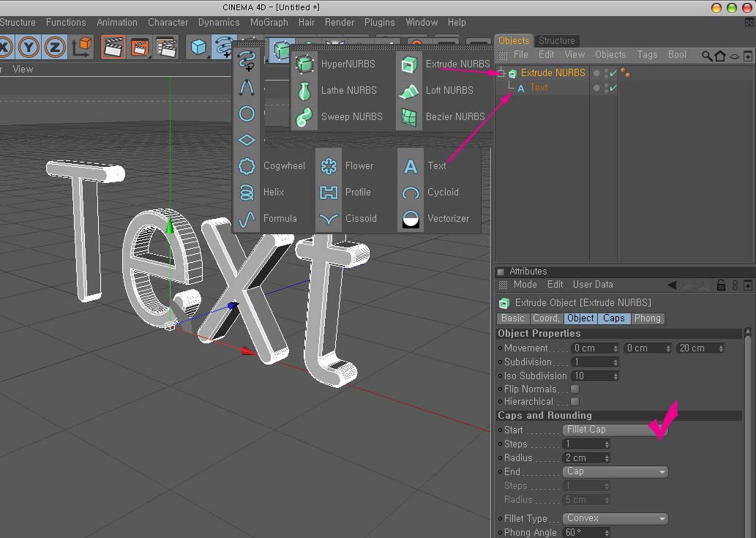This screenshot has width=756, height=538.
Task: Select the Freehand spline icon in palette
Action: 247,61
